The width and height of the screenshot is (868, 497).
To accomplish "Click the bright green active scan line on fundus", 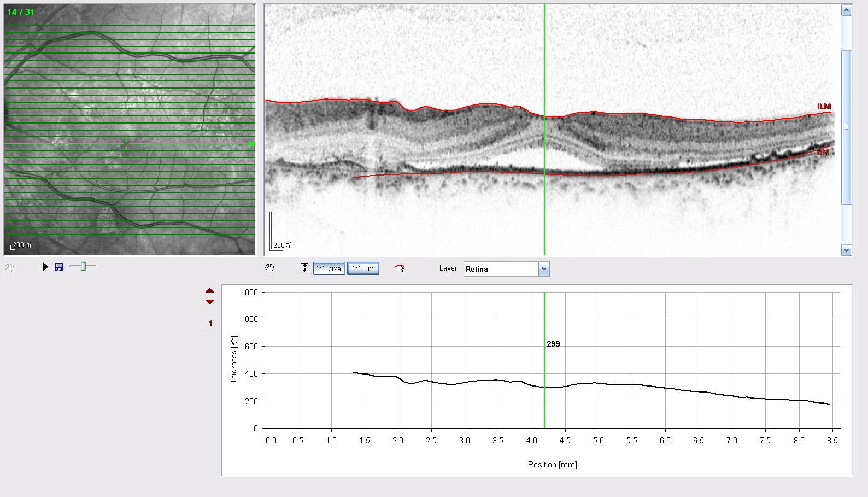I will (x=130, y=144).
